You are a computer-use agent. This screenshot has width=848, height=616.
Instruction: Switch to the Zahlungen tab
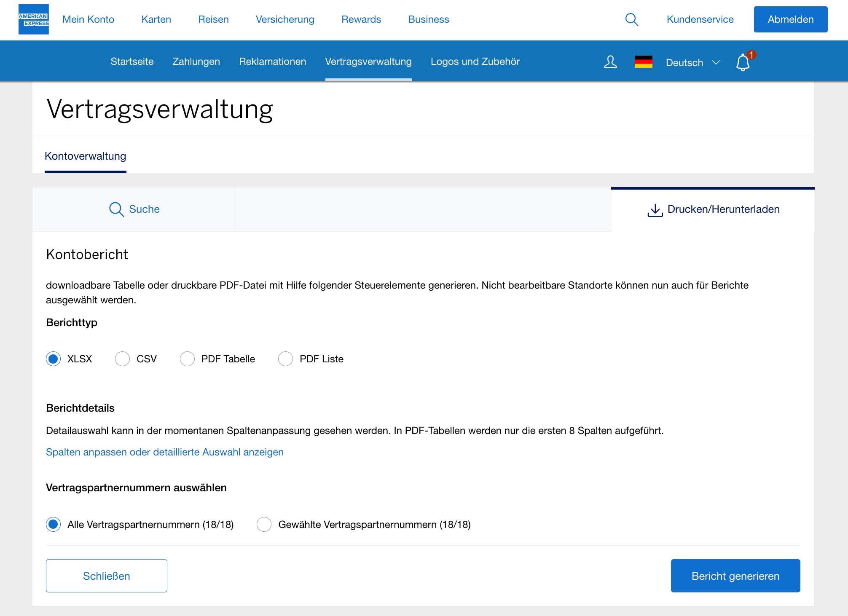point(196,62)
